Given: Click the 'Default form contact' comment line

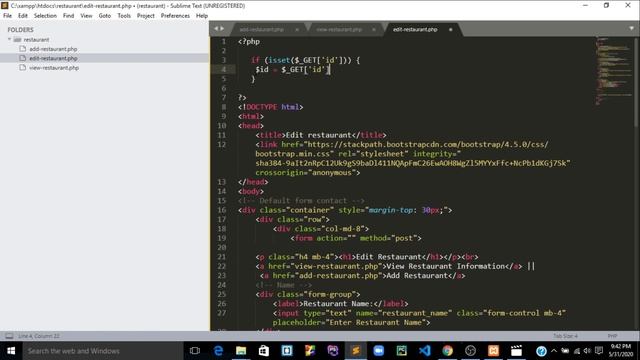Looking at the screenshot, I should 301,201.
